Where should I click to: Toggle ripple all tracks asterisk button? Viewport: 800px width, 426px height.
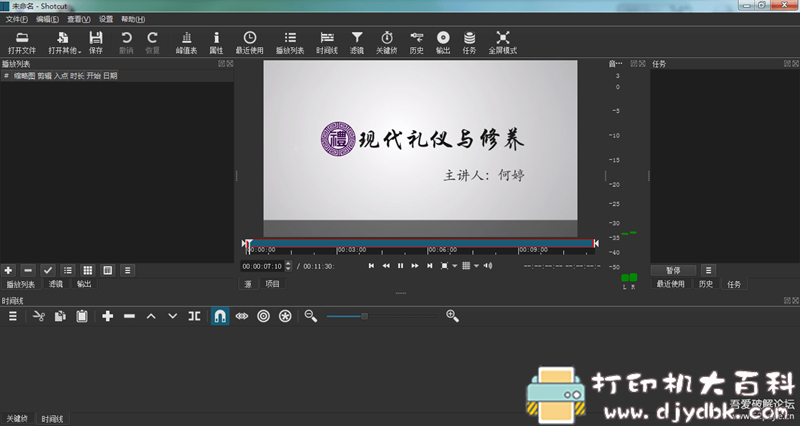point(285,316)
